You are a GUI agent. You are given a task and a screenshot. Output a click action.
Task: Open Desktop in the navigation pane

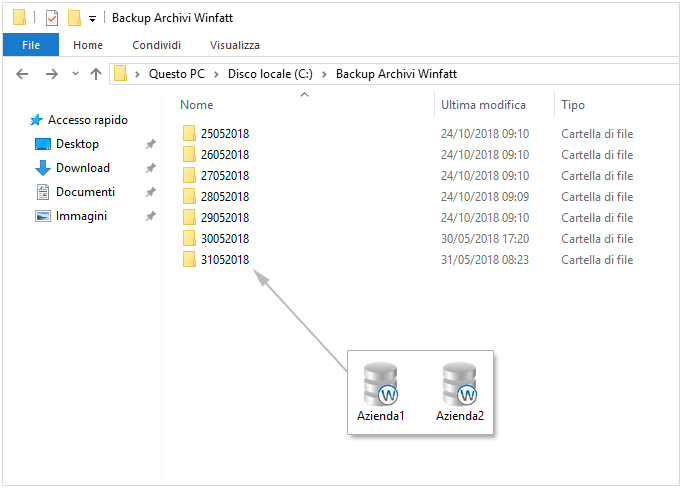78,144
